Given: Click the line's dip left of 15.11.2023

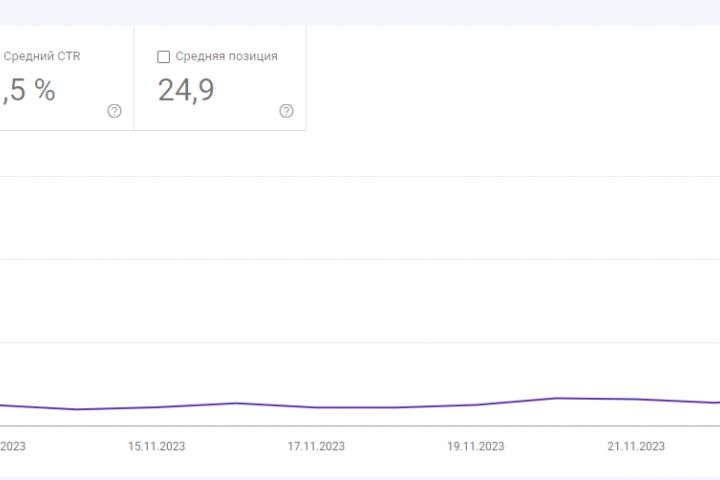Looking at the screenshot, I should [76, 409].
